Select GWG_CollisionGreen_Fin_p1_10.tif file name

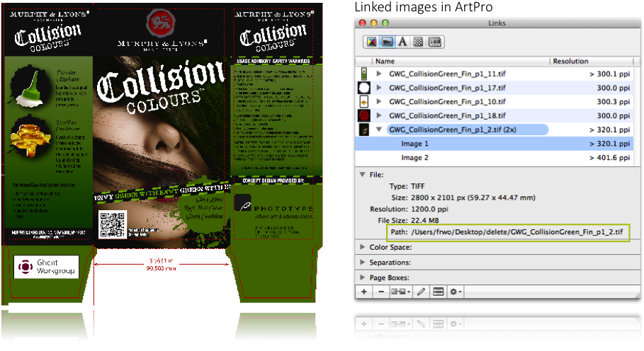click(447, 102)
